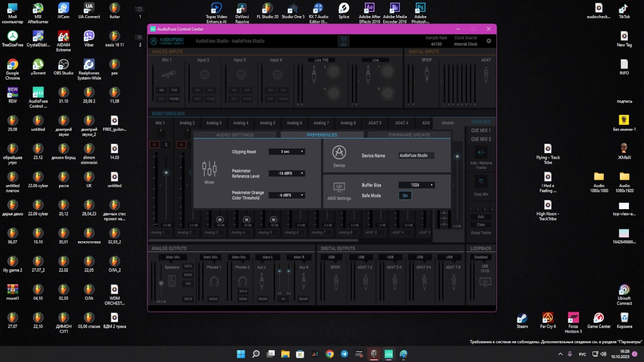
Task: Toggle DIM on Speakers output
Action: pos(188,283)
